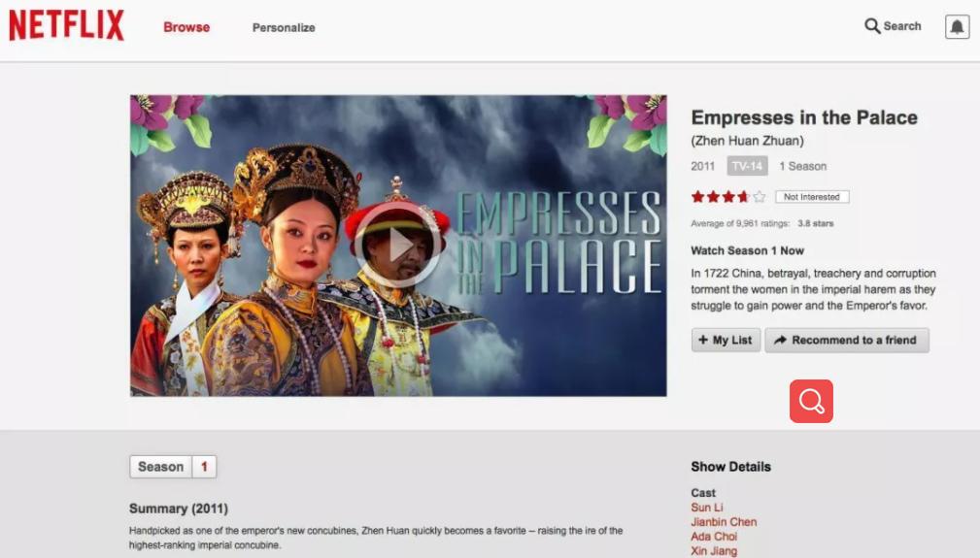This screenshot has height=558, width=980.
Task: Select season number 1
Action: point(204,467)
